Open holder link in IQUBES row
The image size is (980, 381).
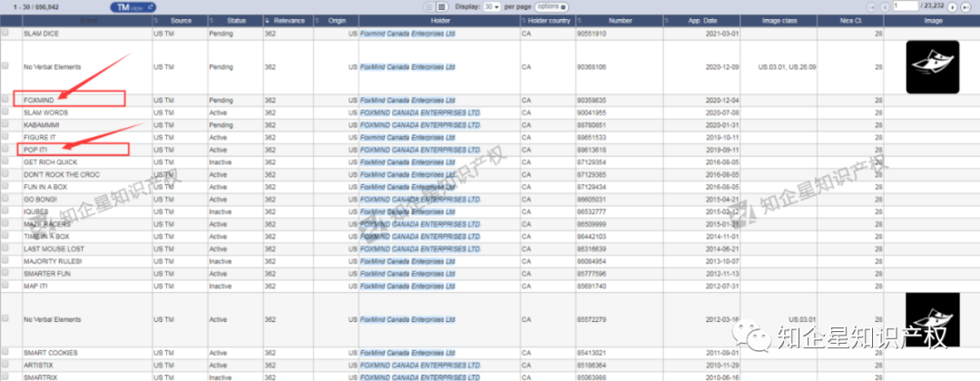408,211
